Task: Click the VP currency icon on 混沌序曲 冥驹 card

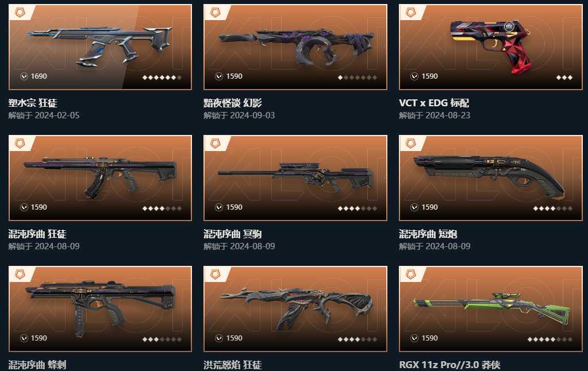Action: pyautogui.click(x=219, y=207)
